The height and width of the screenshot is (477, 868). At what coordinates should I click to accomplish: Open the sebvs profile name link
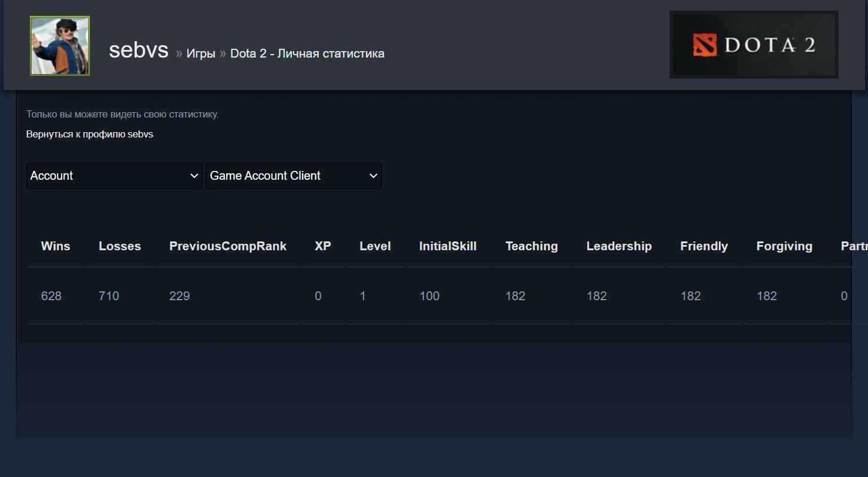coord(139,51)
